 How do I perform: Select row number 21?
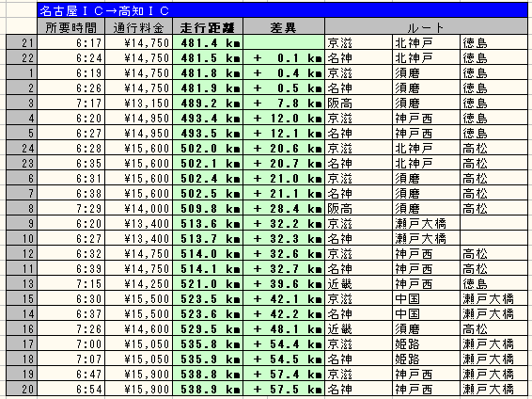tap(22, 42)
